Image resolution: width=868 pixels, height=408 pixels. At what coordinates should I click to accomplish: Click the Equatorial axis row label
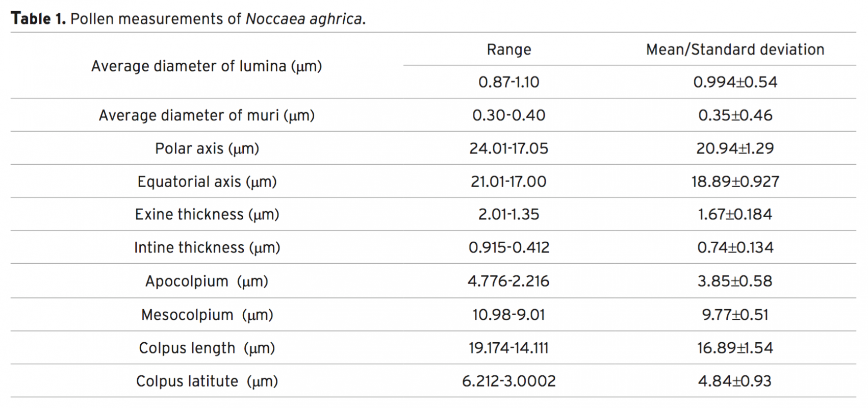coord(207,182)
